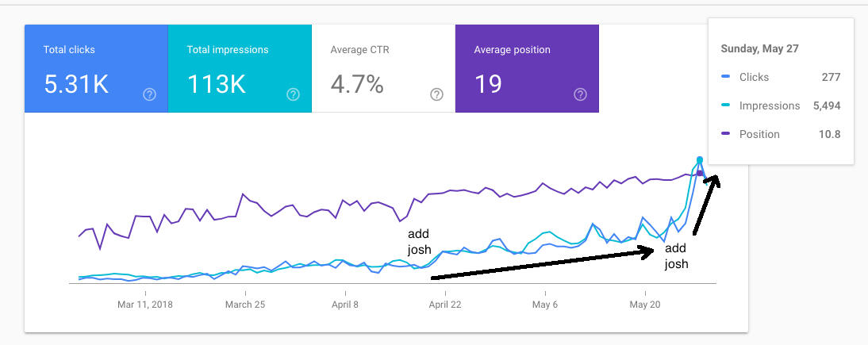Viewport: 868px width, 345px height.
Task: Enable the Average CTR metric card
Action: [x=383, y=68]
